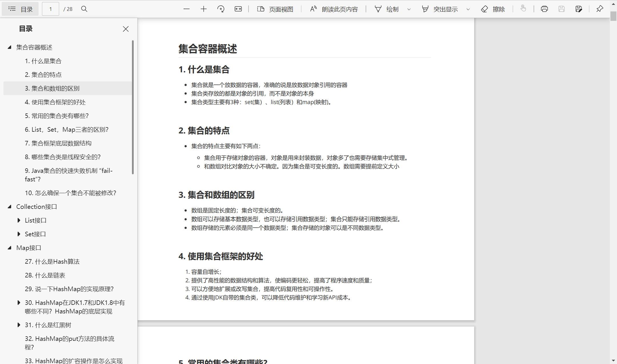Zoom out the PDF page
The height and width of the screenshot is (364, 617).
187,9
